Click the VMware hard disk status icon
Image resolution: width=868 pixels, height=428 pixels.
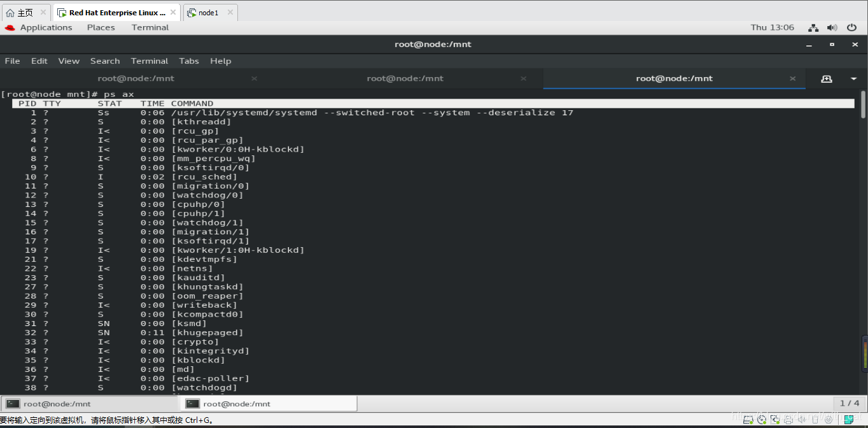tap(747, 420)
